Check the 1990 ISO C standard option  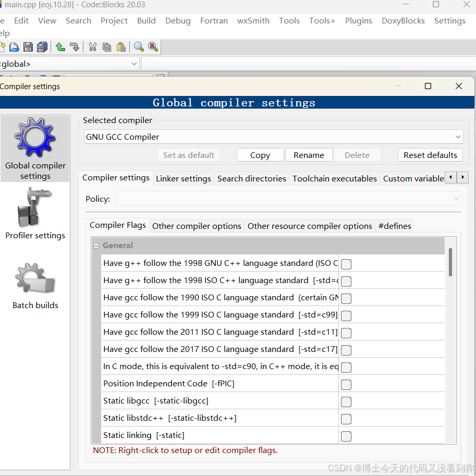[x=346, y=298]
